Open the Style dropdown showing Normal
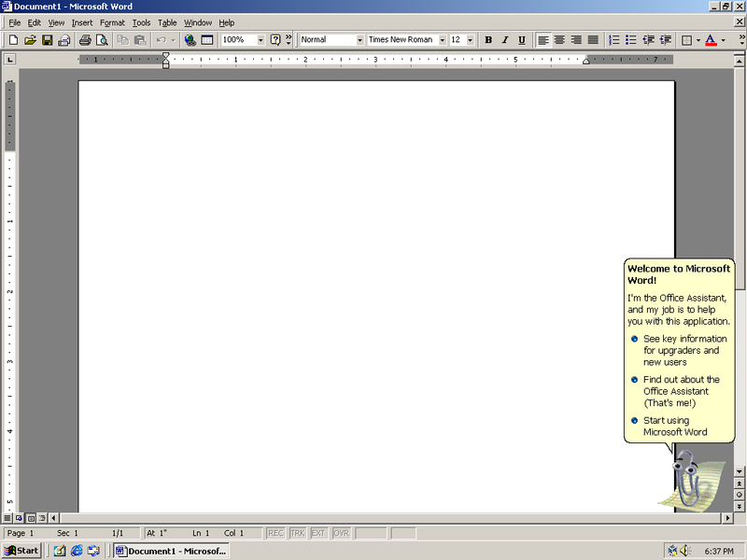The height and width of the screenshot is (560, 747). pos(359,40)
